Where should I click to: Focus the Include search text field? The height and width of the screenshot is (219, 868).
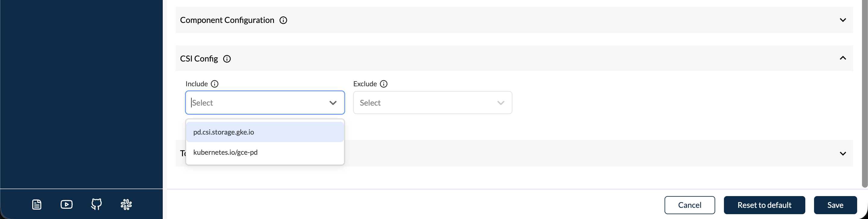pos(256,103)
